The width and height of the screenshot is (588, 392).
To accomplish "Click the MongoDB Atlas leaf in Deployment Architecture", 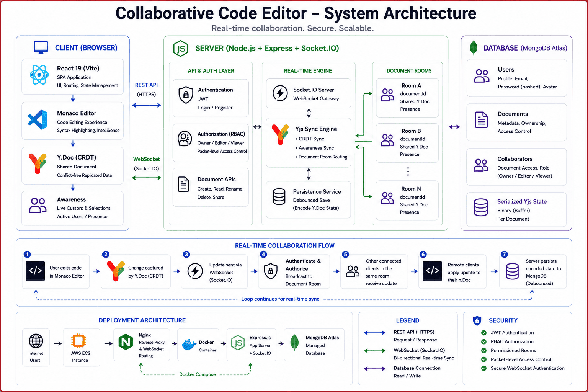I will 294,342.
